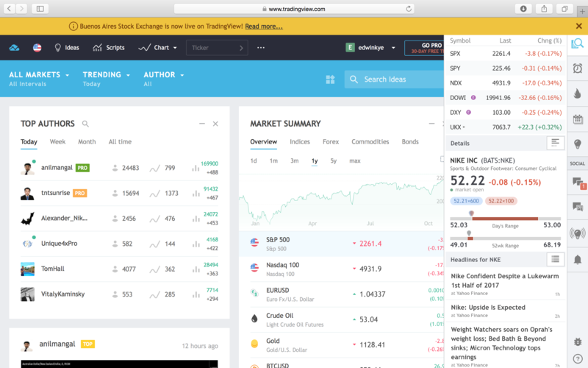Select the 5y chart interval
This screenshot has height=368, width=588.
point(334,160)
